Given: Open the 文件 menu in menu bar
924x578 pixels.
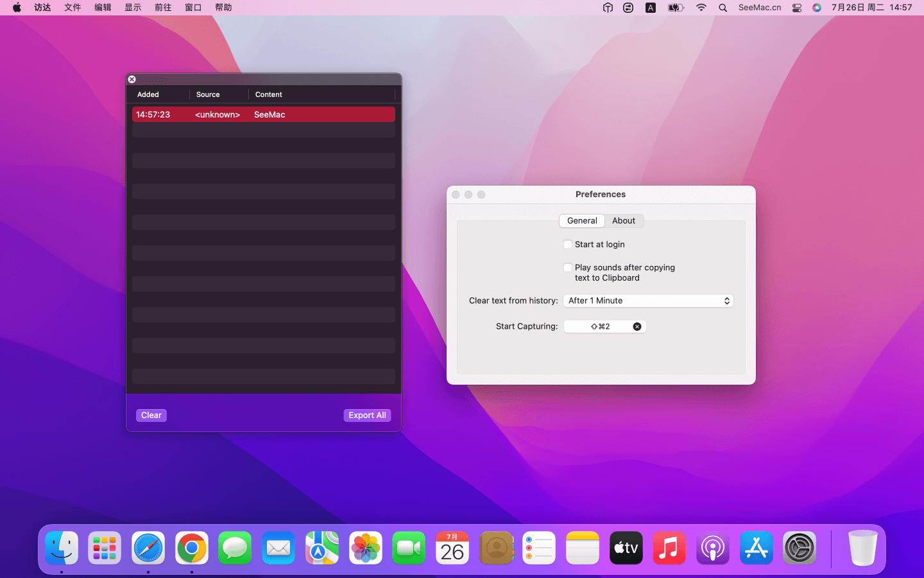Looking at the screenshot, I should pos(73,8).
